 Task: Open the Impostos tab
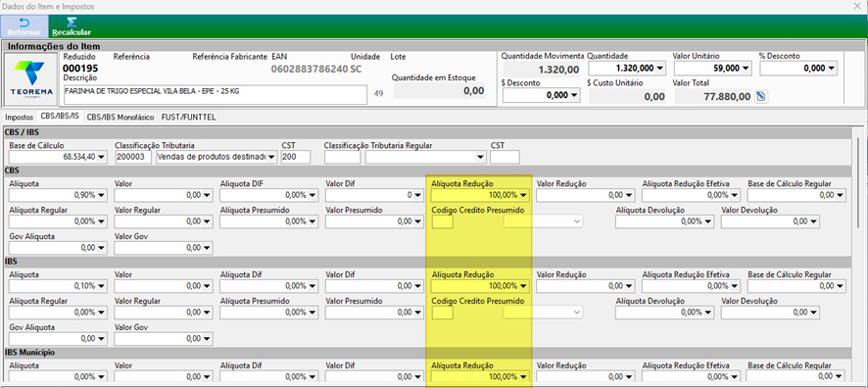[x=20, y=118]
